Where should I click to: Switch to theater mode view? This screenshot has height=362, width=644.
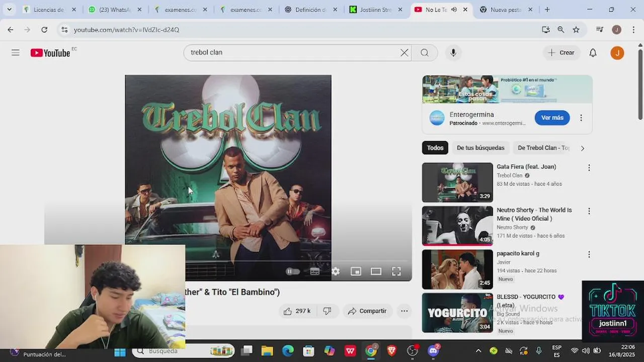(376, 271)
